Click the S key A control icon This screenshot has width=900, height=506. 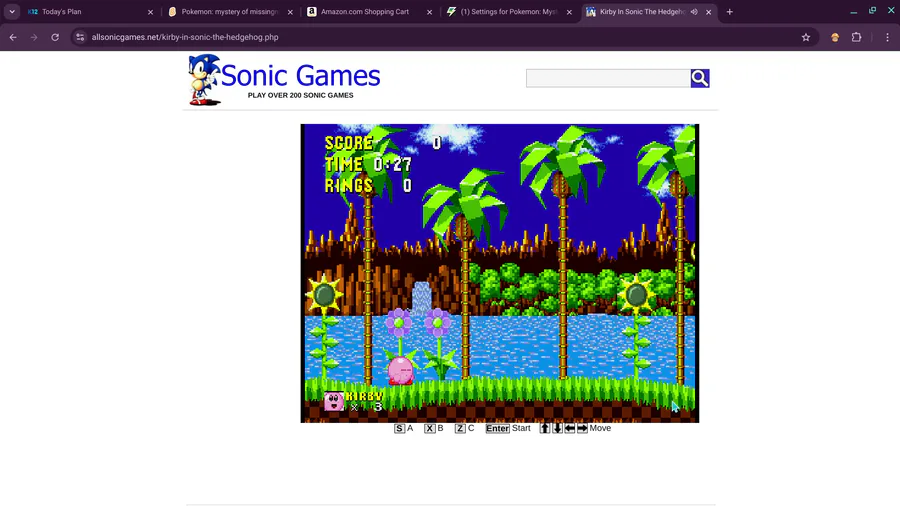(399, 429)
